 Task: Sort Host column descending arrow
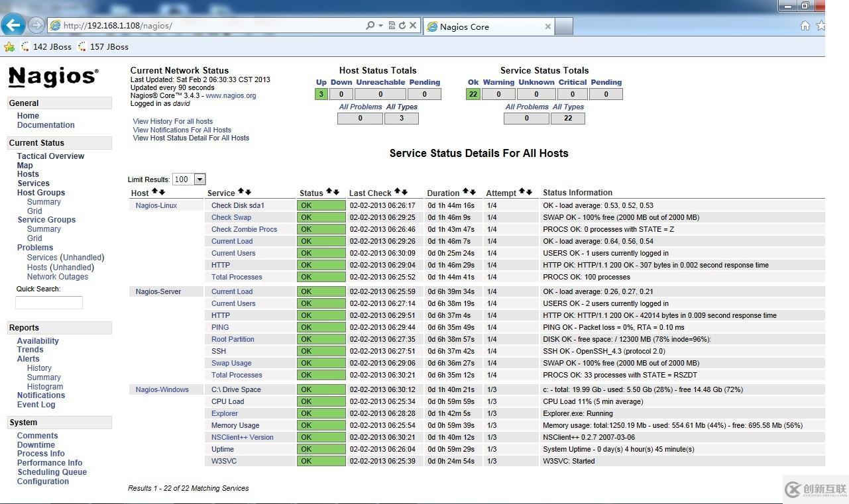(x=161, y=192)
